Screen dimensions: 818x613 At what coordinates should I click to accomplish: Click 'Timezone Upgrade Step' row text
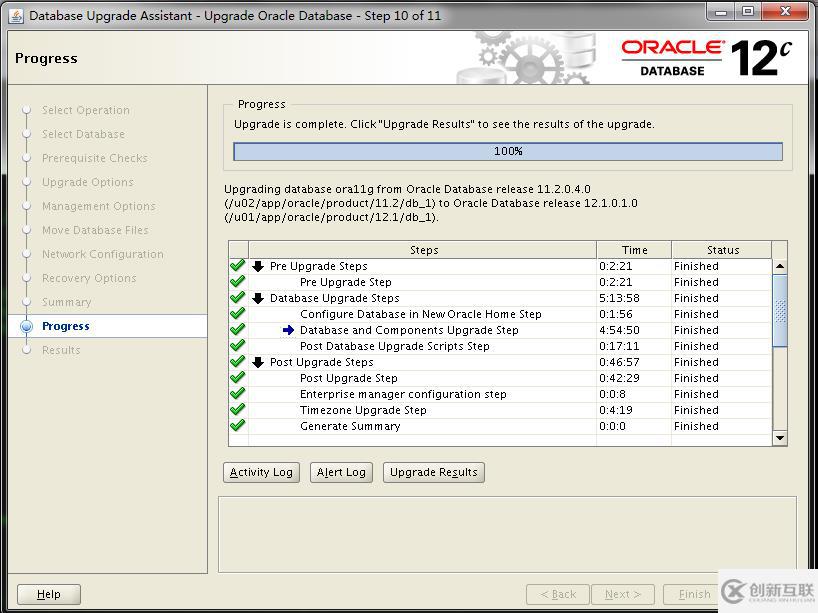[x=363, y=410]
